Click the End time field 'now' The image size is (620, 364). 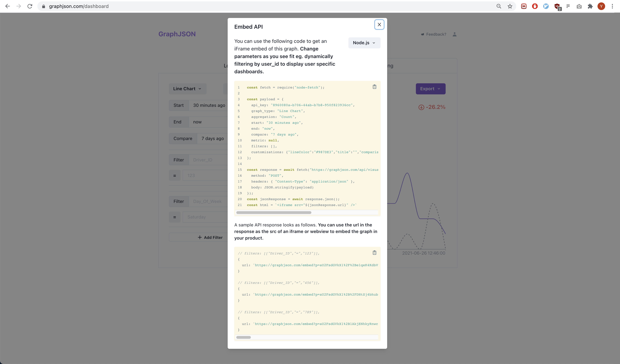point(208,122)
